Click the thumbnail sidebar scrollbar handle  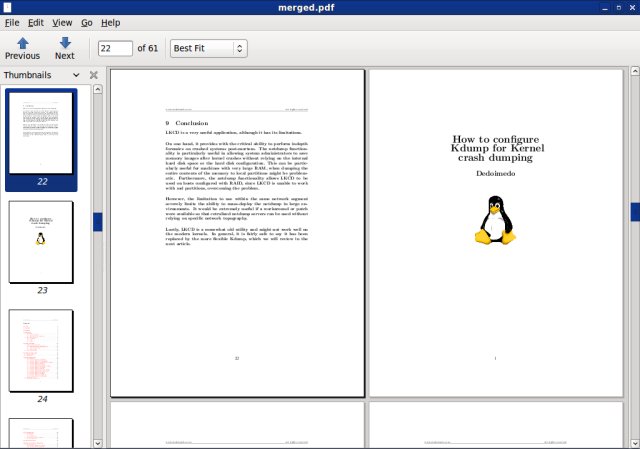(x=98, y=222)
